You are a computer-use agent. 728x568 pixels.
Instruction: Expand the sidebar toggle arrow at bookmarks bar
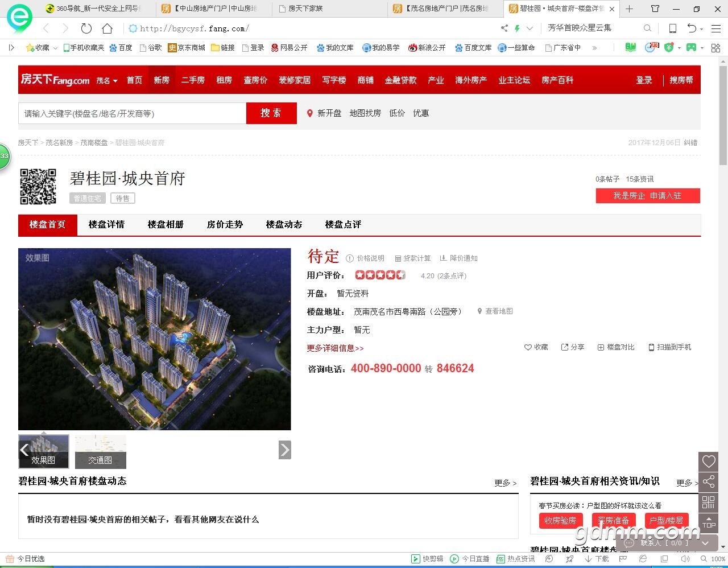(x=11, y=48)
